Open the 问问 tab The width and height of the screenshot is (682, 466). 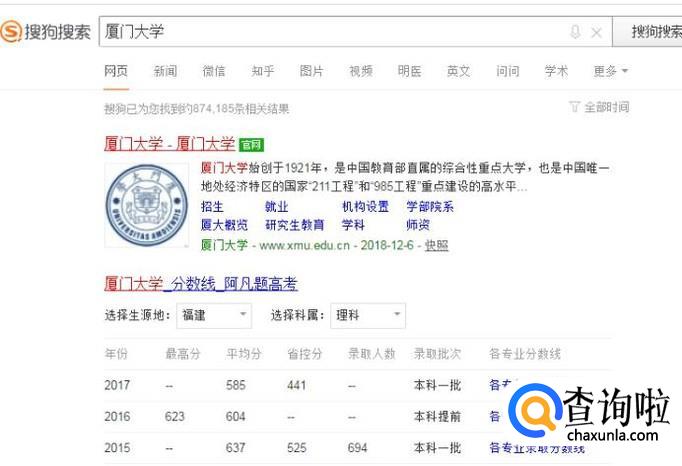pyautogui.click(x=508, y=71)
